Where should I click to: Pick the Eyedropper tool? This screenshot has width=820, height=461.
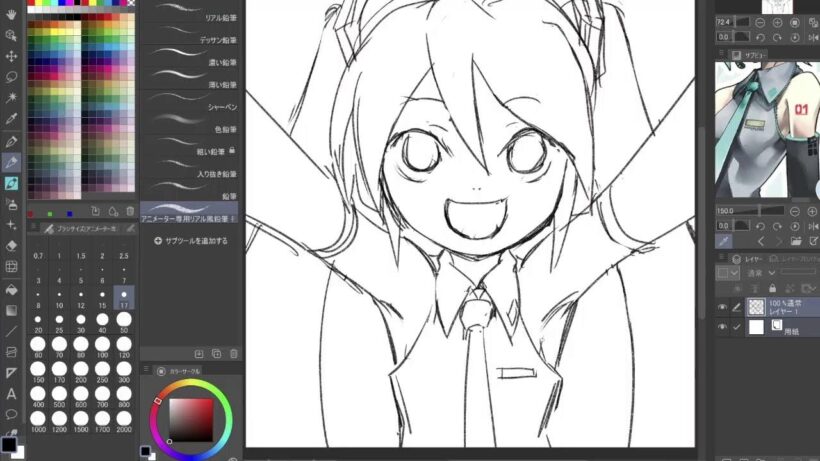pyautogui.click(x=11, y=119)
